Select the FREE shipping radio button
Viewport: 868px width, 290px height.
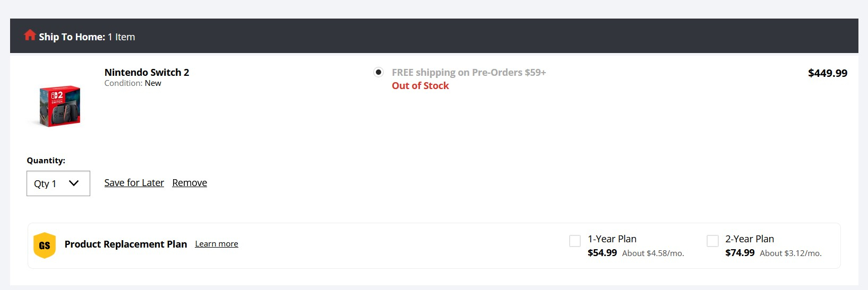379,72
